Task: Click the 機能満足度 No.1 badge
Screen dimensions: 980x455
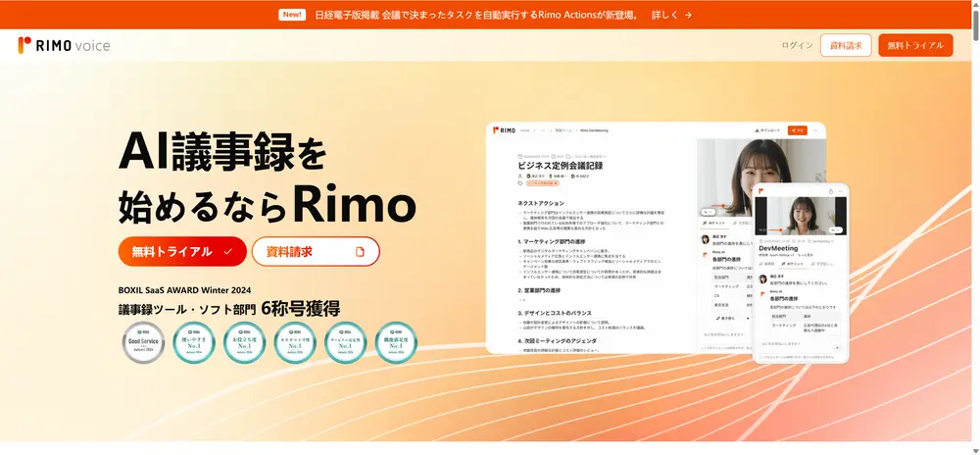Action: click(396, 342)
